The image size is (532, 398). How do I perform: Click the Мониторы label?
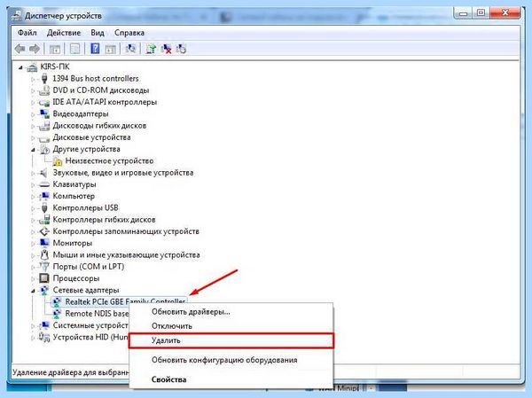click(x=73, y=243)
